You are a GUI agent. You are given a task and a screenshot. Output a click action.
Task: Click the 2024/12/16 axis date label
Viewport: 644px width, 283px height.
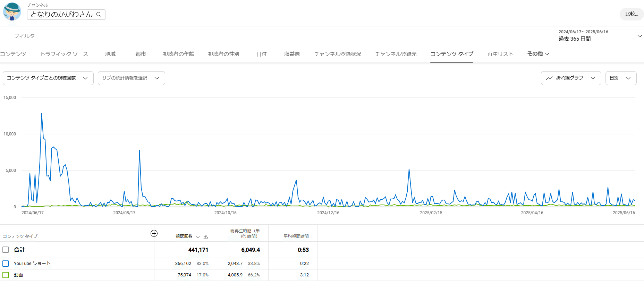click(328, 213)
